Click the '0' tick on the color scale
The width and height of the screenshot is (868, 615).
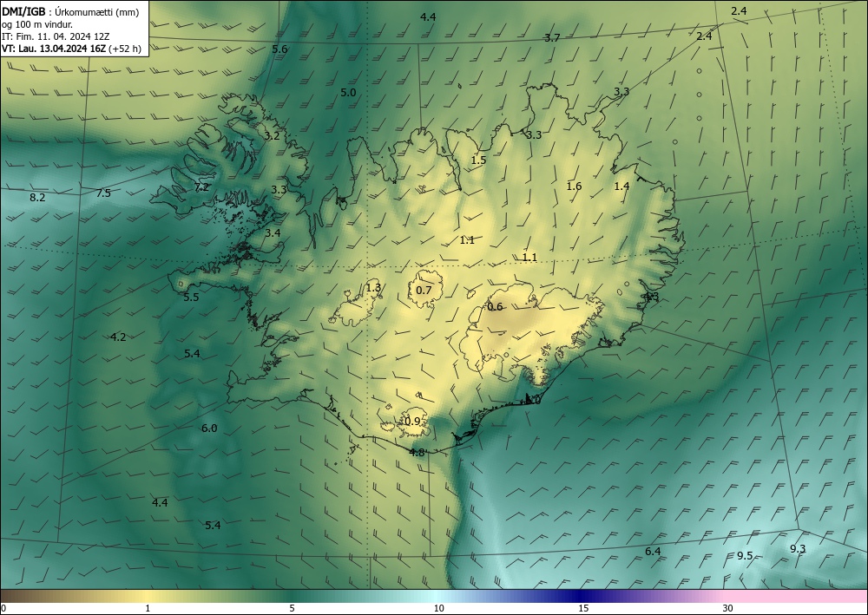[3, 609]
